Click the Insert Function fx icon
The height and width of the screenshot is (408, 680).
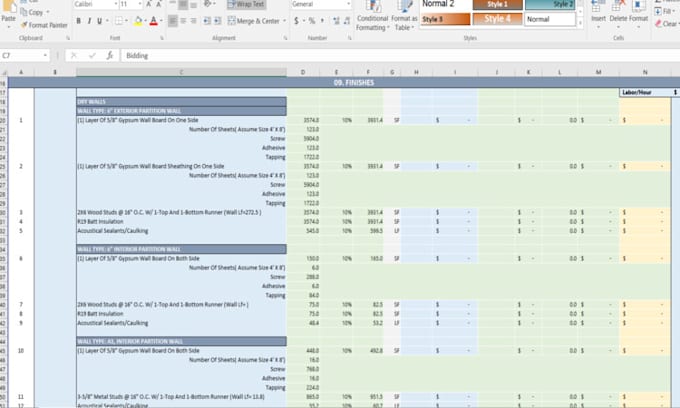pyautogui.click(x=110, y=55)
